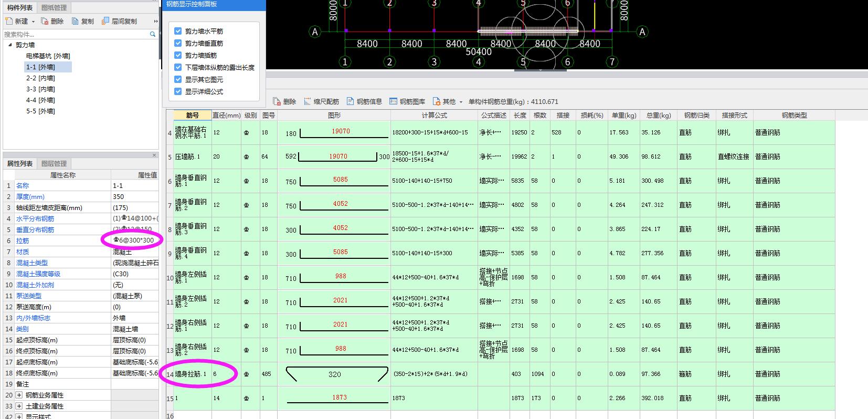Click the 钢筋类型 column header
This screenshot has height=419, width=868.
pyautogui.click(x=794, y=116)
